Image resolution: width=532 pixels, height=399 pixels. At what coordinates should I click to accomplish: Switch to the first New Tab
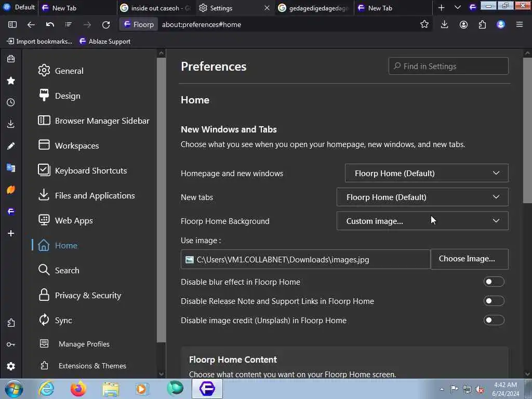click(77, 8)
